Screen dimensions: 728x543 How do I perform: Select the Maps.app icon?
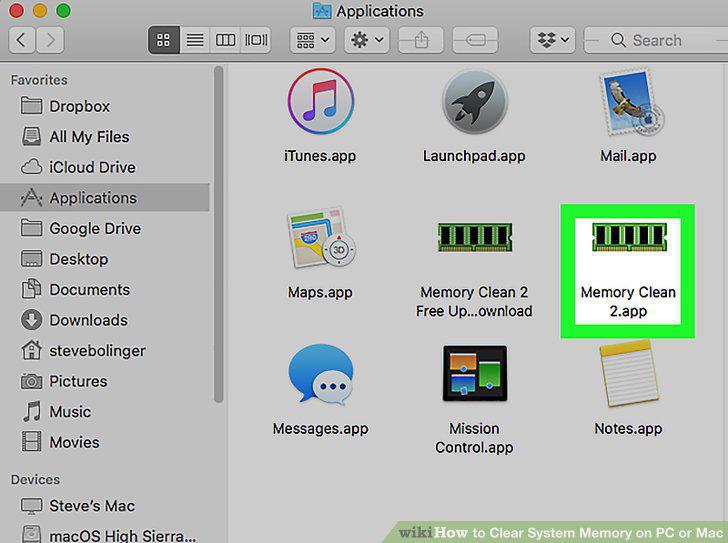point(321,237)
